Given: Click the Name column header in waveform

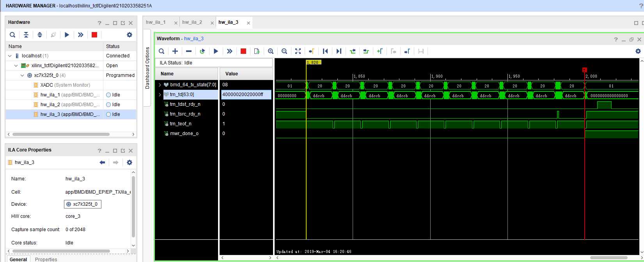Looking at the screenshot, I should coord(186,74).
